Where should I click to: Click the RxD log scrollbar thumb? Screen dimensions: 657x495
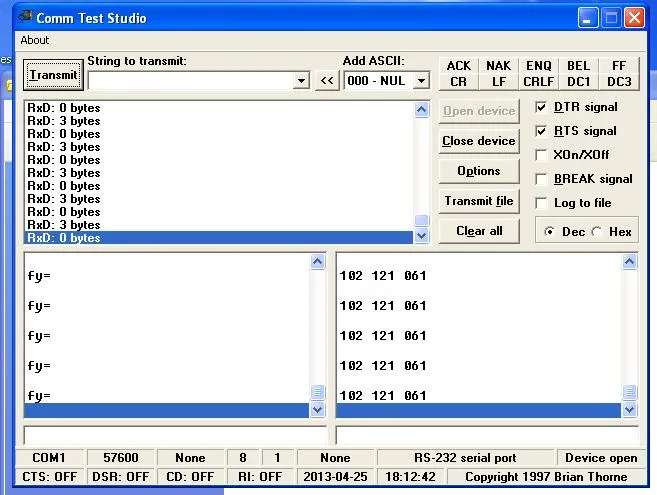pyautogui.click(x=422, y=220)
